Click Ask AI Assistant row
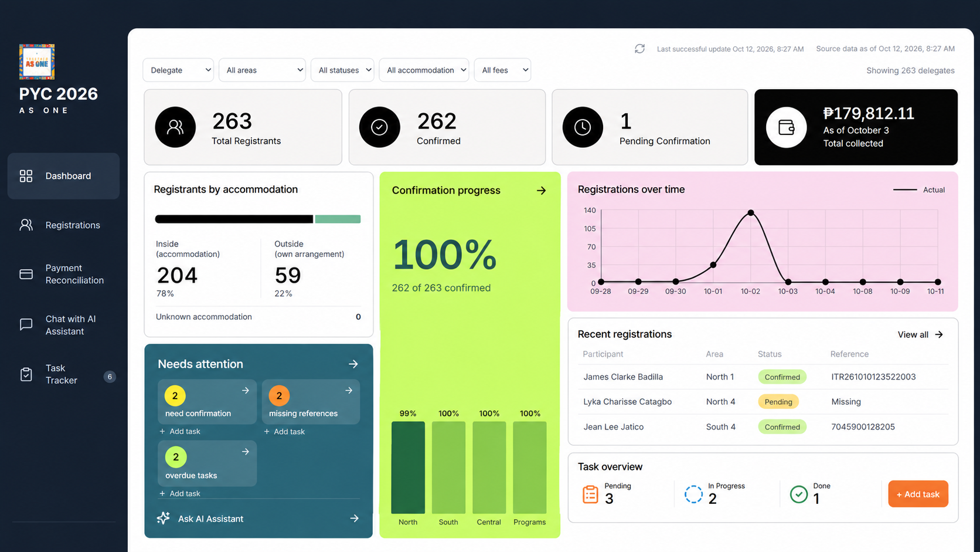The image size is (980, 552). coord(258,519)
